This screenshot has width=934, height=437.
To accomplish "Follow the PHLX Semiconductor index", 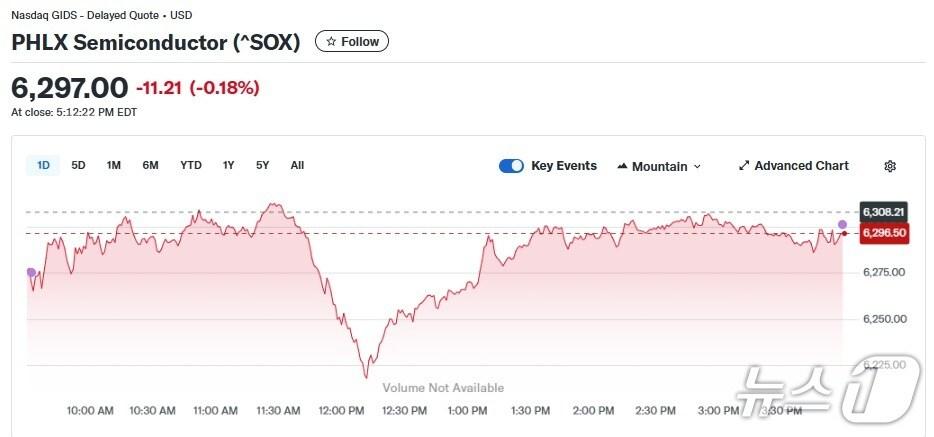I will [x=352, y=42].
